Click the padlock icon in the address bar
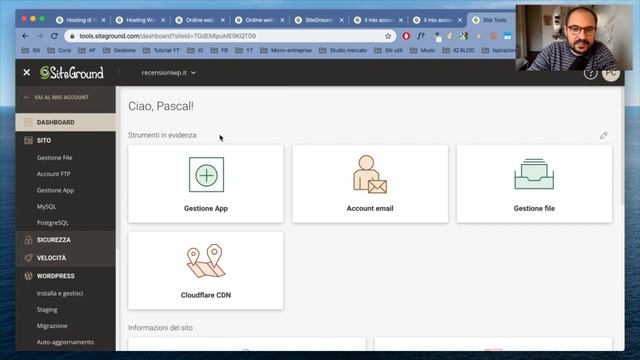Screen dimensions: 640x360 (x=72, y=36)
